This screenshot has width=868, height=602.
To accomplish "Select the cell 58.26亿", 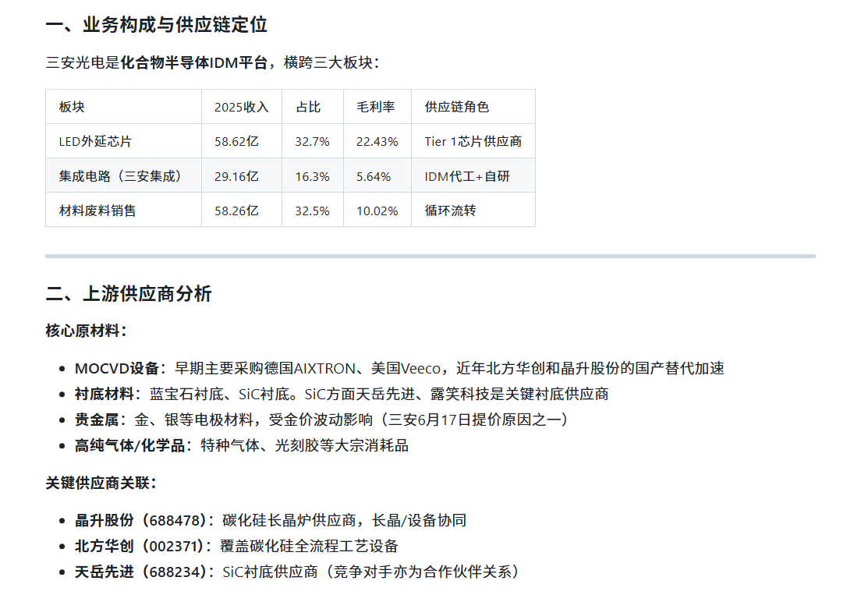I will (x=236, y=211).
